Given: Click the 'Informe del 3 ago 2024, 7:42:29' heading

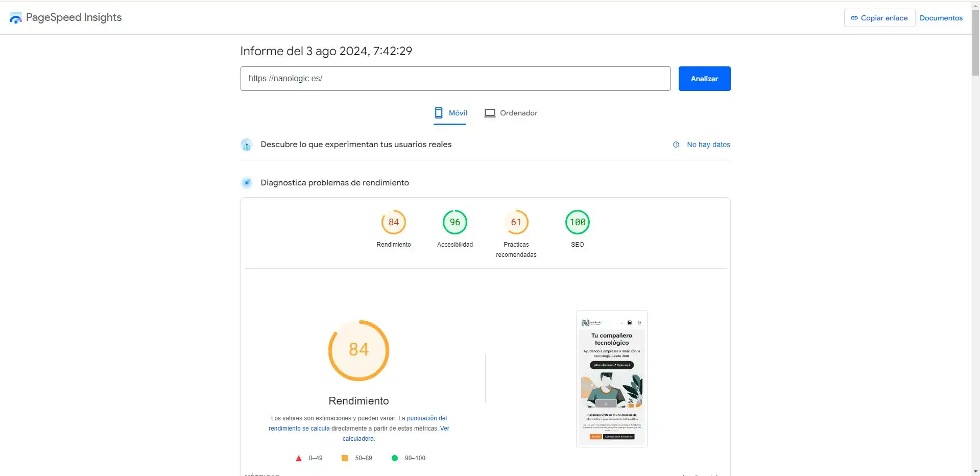Looking at the screenshot, I should point(326,51).
